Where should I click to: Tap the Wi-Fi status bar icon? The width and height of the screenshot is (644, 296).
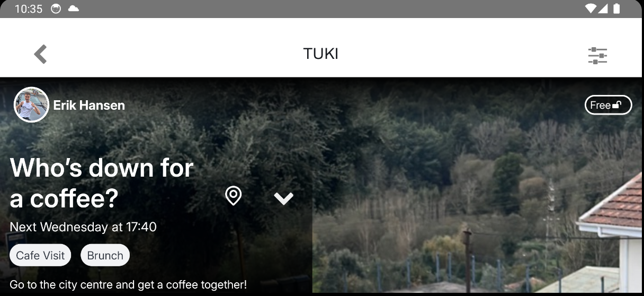(x=591, y=8)
